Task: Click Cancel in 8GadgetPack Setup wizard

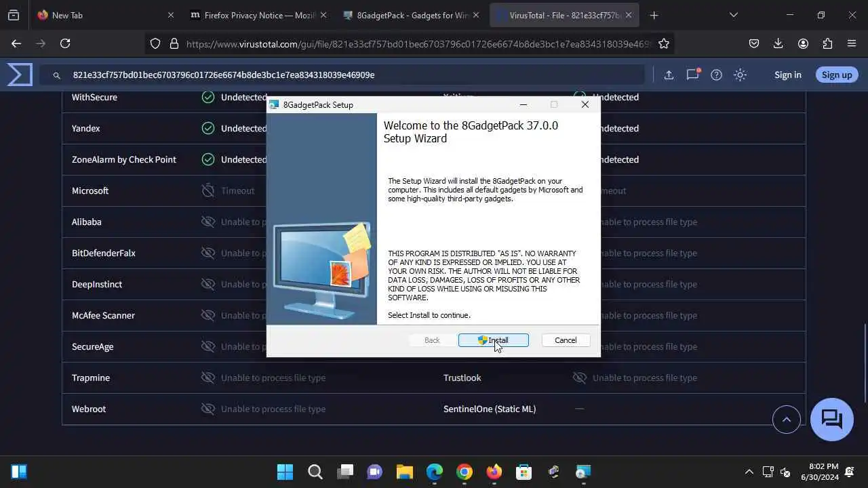Action: 566,340
